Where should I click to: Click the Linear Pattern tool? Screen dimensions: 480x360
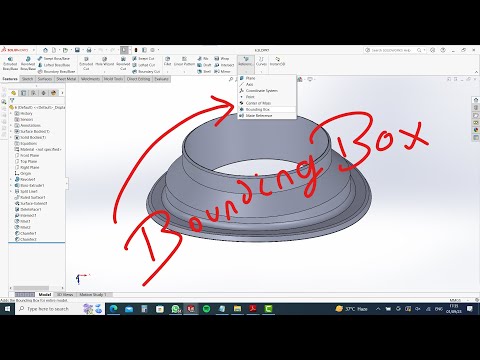184,61
